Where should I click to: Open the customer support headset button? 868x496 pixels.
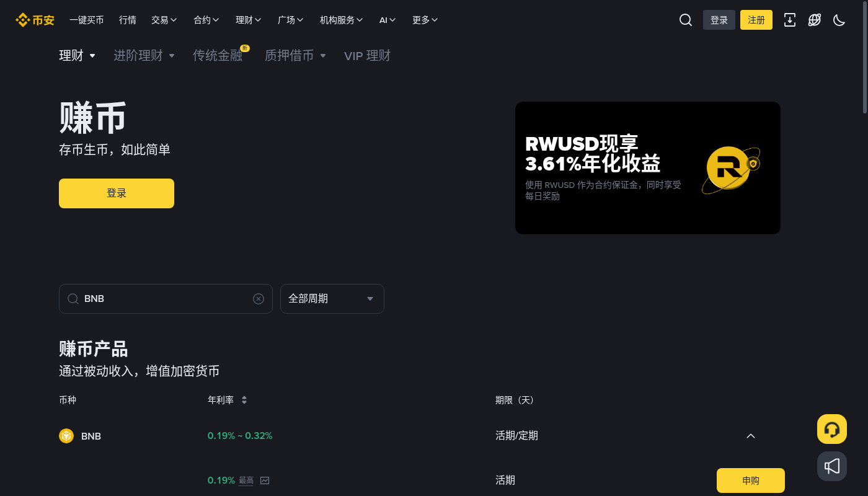pyautogui.click(x=832, y=429)
